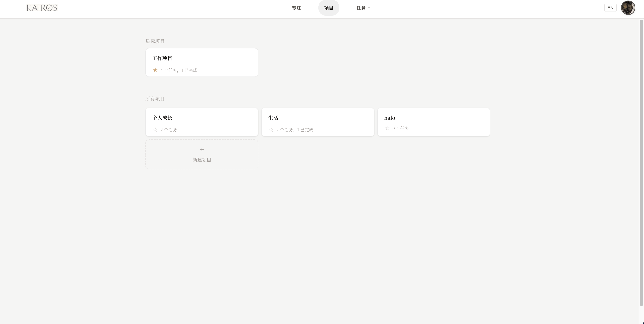Select the 项目 tab
The height and width of the screenshot is (324, 644).
point(329,8)
